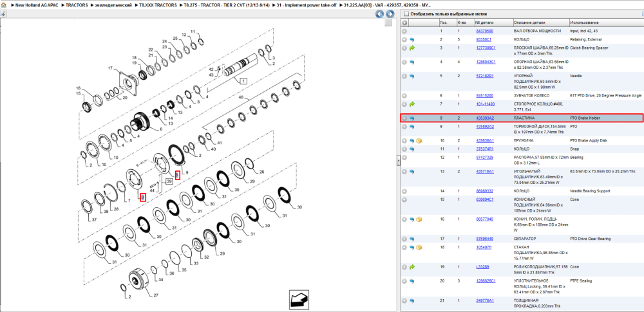Image resolution: width=644 pixels, height=312 pixels.
Task: Open part number link 101-11400
Action: (x=485, y=104)
